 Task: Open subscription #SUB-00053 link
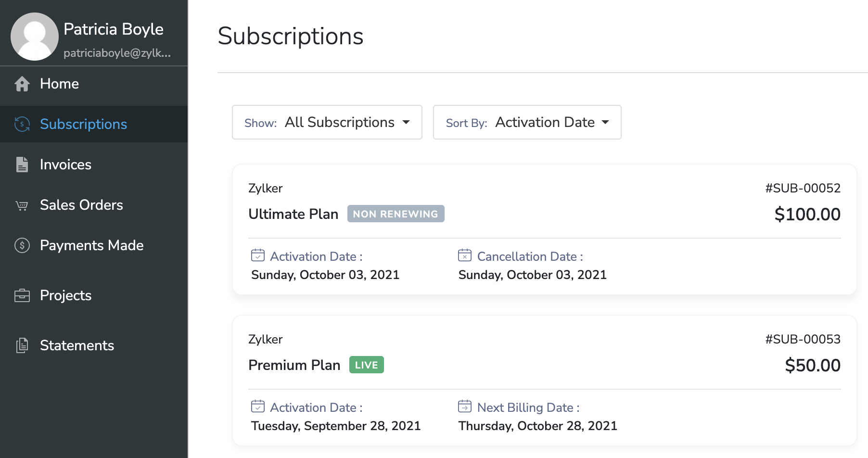[x=803, y=339]
